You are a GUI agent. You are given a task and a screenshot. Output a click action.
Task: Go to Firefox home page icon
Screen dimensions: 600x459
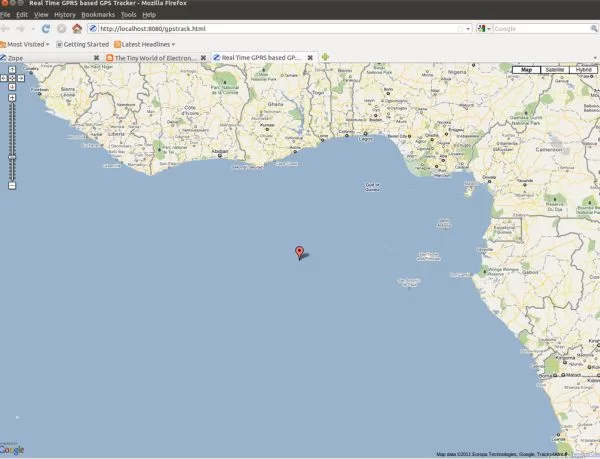[x=76, y=29]
